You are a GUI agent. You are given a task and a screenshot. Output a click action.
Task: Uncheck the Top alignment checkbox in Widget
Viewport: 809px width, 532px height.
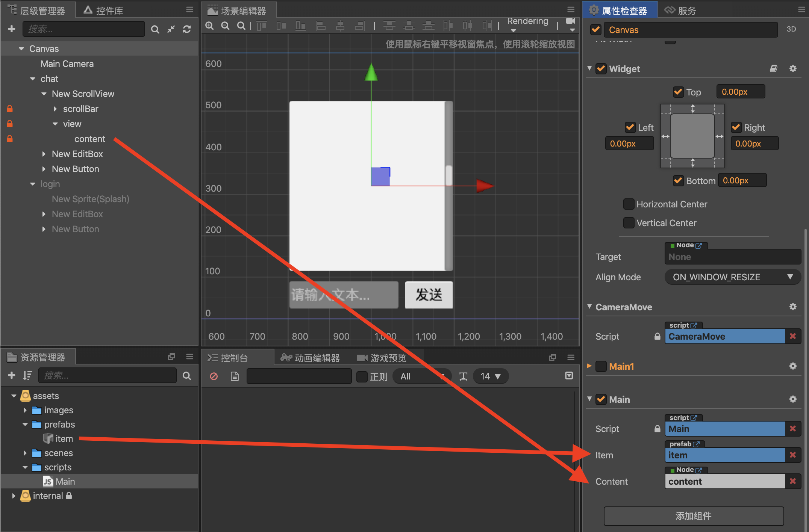(x=678, y=91)
